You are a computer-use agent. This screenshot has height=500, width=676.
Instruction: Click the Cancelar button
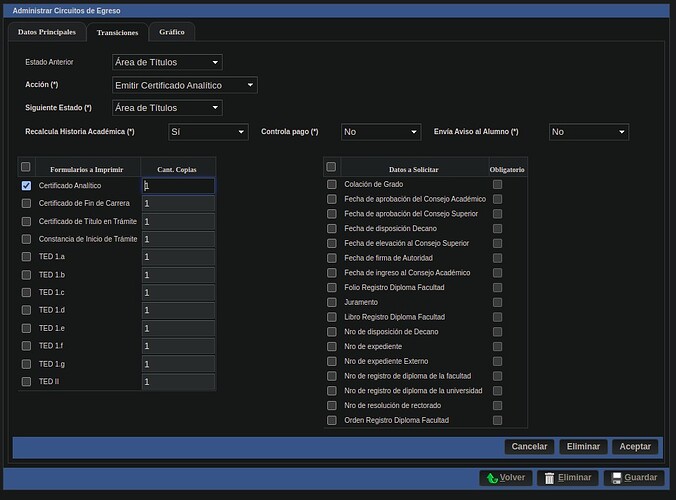529,447
